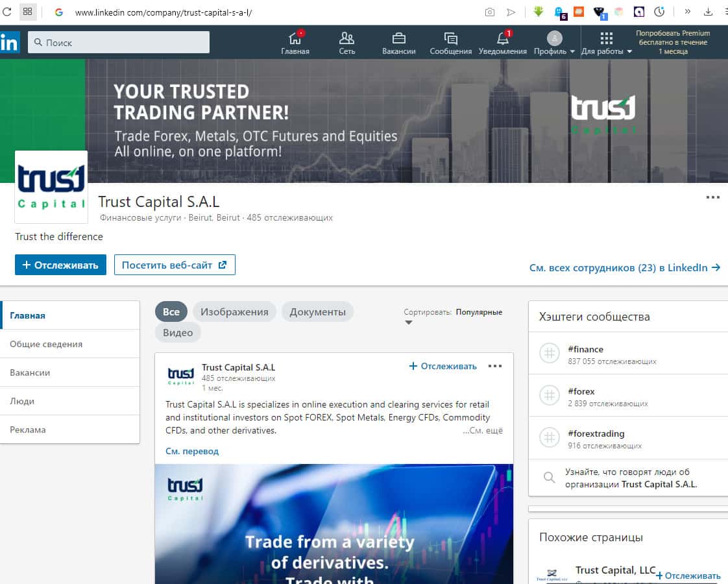
Task: Click the browser address bar URL
Action: (164, 12)
